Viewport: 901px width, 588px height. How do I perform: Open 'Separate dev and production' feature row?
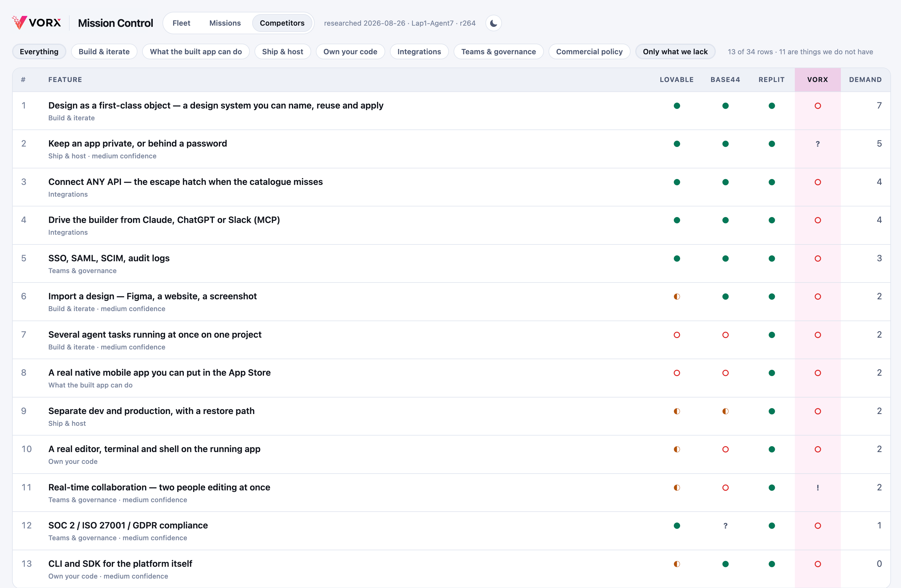[x=451, y=416]
